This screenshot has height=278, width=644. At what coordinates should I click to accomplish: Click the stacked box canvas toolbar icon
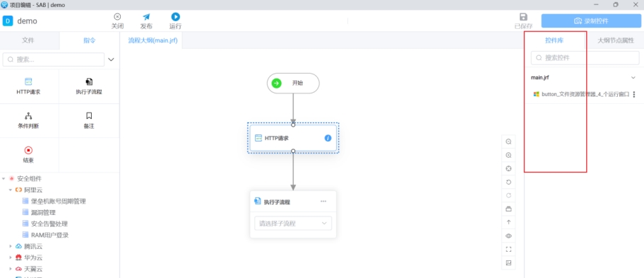point(508,209)
